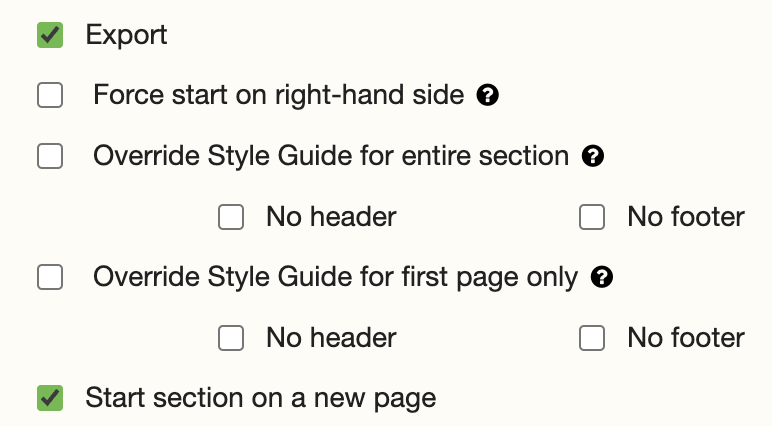Click Override Style Guide for first page only text

(335, 277)
